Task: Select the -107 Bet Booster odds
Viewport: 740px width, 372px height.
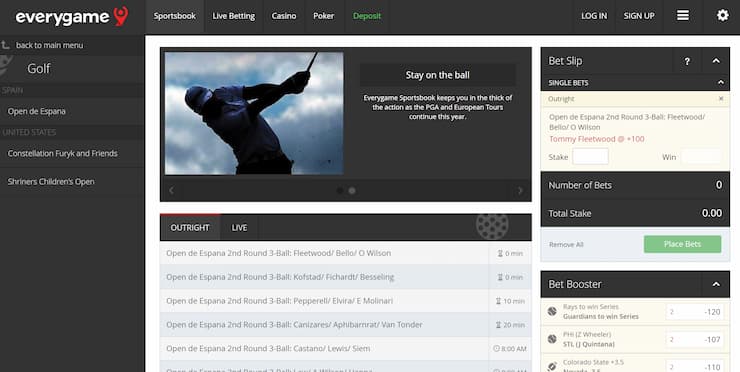Action: pyautogui.click(x=695, y=339)
